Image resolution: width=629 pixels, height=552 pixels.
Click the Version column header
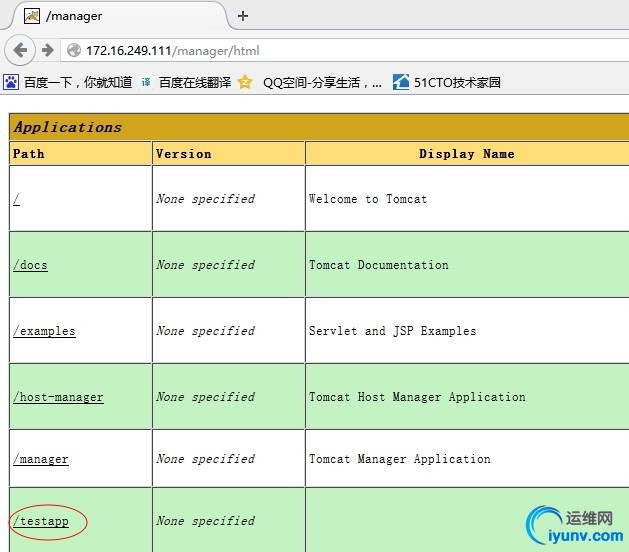(x=228, y=153)
